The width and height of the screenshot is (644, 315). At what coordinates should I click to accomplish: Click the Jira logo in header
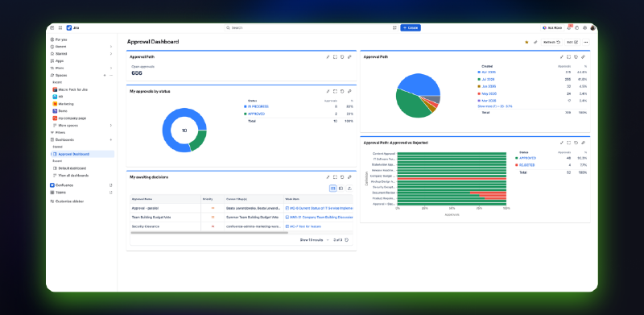69,28
